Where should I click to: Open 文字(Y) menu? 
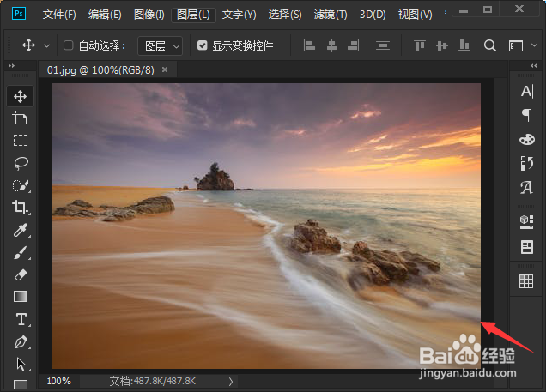[240, 15]
